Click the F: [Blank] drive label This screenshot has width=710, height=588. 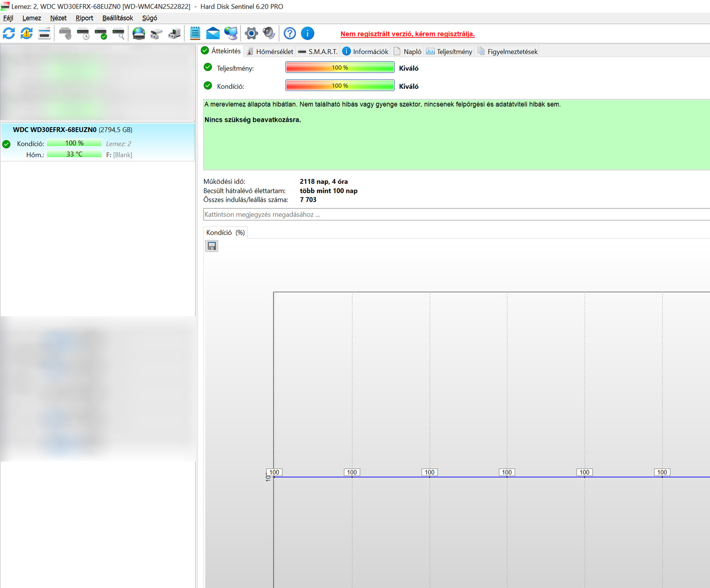coord(119,155)
